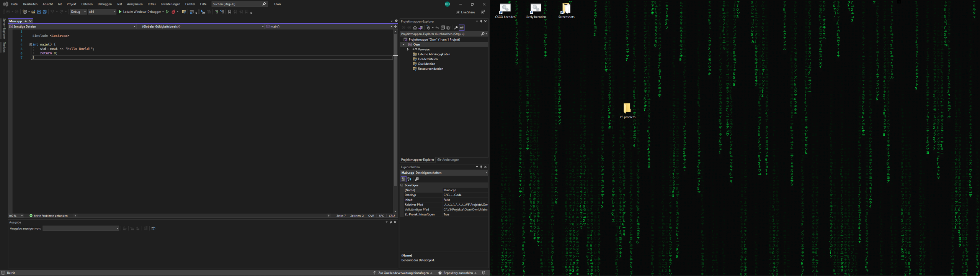Click notifications bell in status bar
This screenshot has width=980, height=276.
[x=483, y=273]
